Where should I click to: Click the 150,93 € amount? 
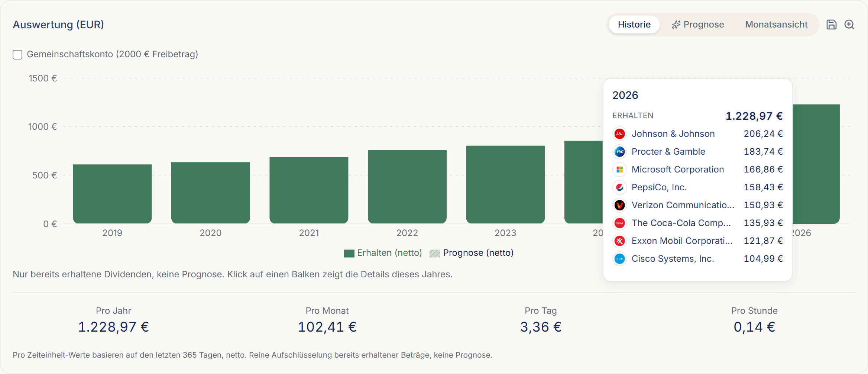tap(763, 205)
